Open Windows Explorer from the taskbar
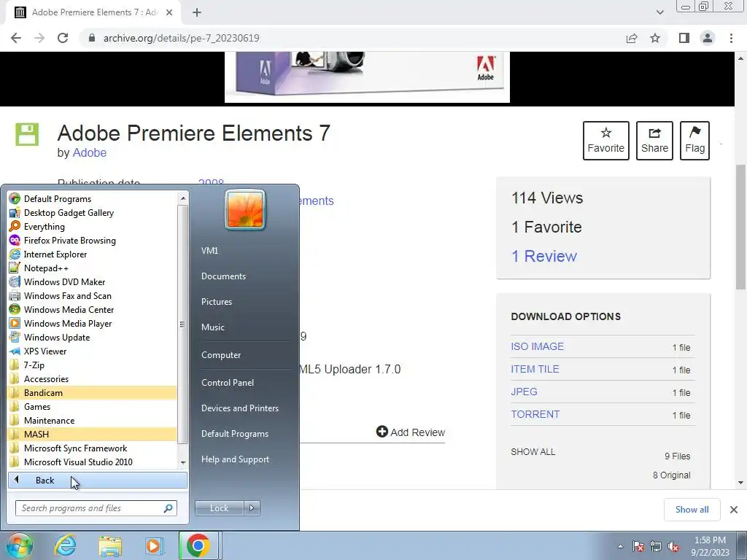Screen dimensions: 747x560 point(110,545)
